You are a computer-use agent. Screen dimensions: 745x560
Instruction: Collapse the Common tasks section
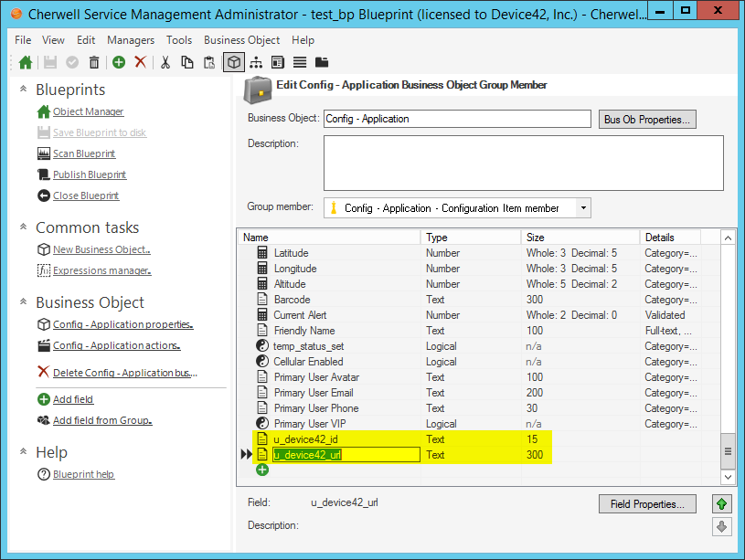coord(21,227)
